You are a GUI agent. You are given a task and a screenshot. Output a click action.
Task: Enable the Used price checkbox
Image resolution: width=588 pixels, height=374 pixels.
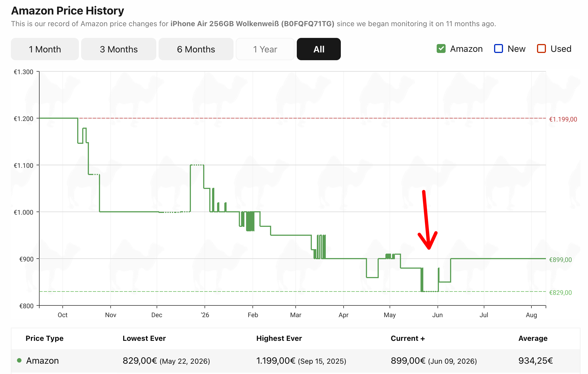pos(541,48)
